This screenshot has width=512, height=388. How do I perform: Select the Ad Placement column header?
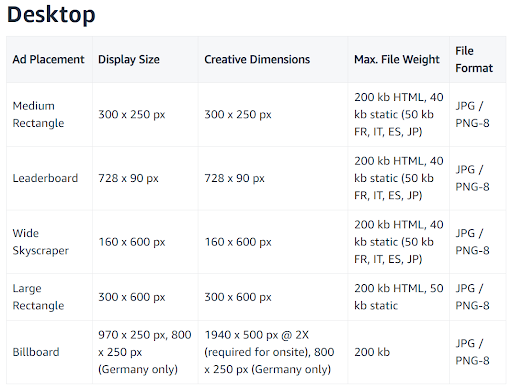click(48, 59)
